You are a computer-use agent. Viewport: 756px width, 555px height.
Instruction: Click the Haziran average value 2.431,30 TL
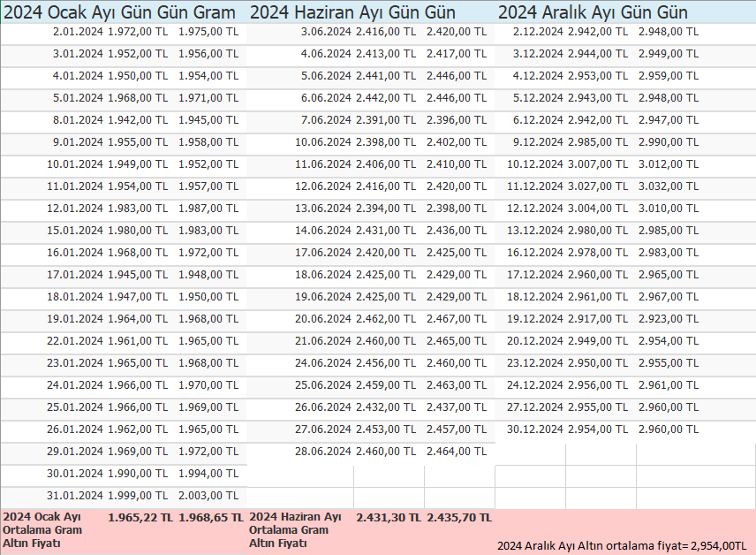point(388,518)
